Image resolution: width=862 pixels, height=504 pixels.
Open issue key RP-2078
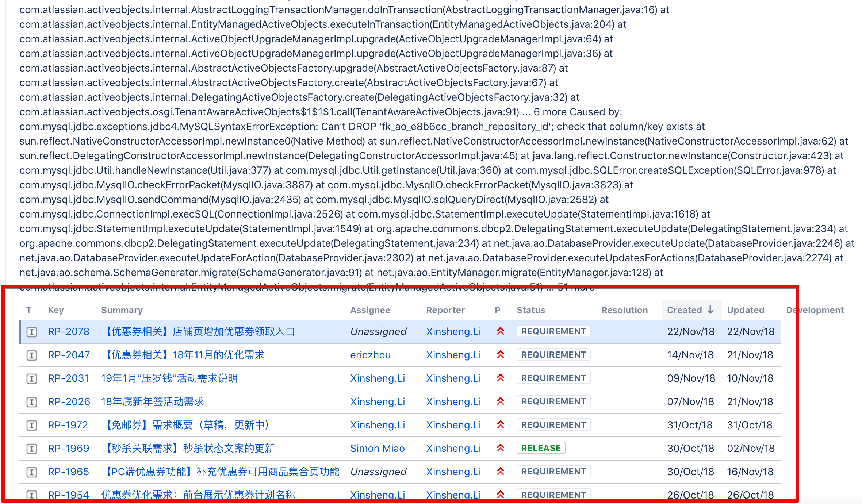69,331
